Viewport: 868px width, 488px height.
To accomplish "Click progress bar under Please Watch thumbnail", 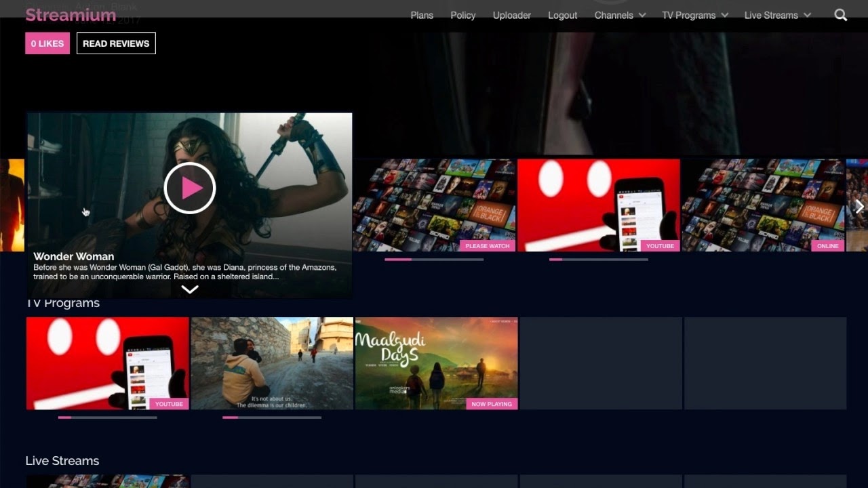I will (x=434, y=259).
